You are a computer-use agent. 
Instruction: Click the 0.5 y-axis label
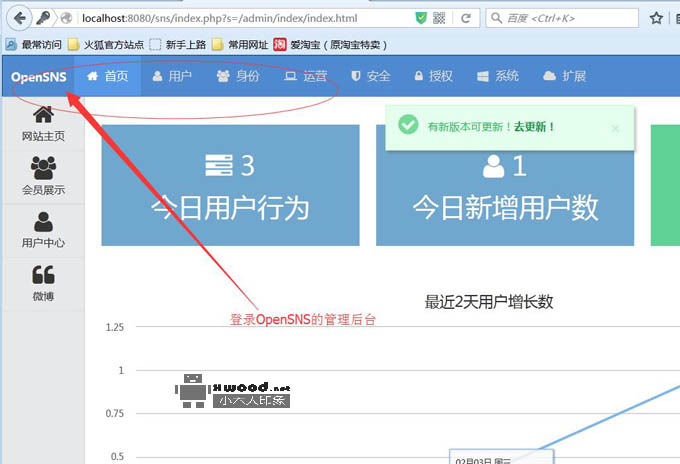point(117,457)
